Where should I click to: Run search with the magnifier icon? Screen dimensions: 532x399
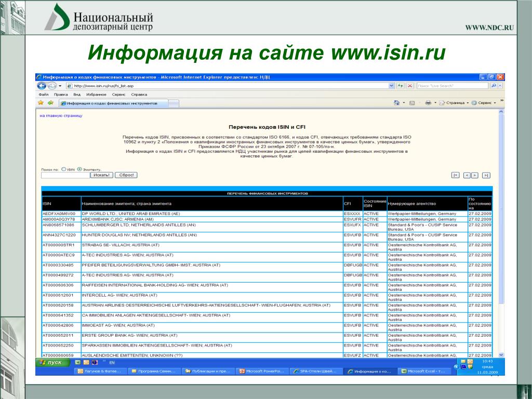[494, 86]
